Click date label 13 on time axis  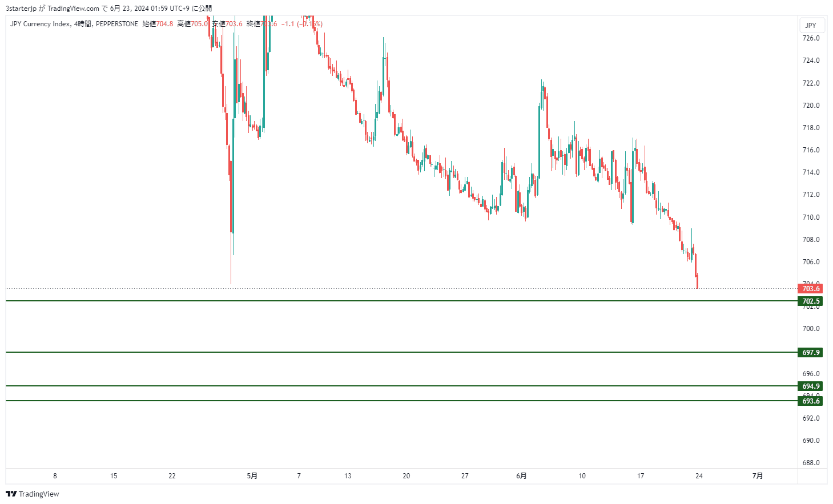point(348,476)
